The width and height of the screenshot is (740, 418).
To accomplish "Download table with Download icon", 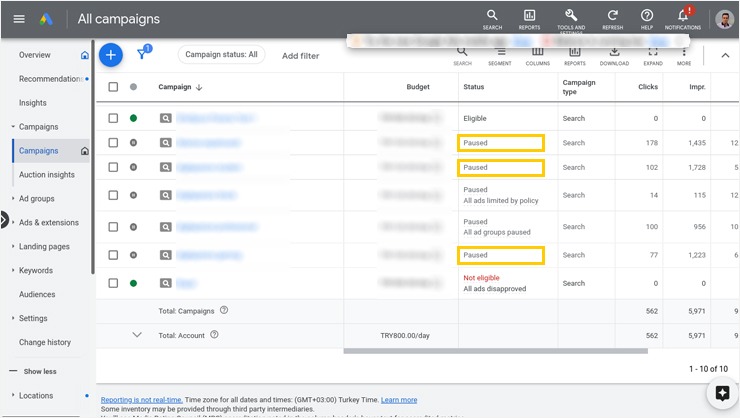I will pyautogui.click(x=614, y=55).
